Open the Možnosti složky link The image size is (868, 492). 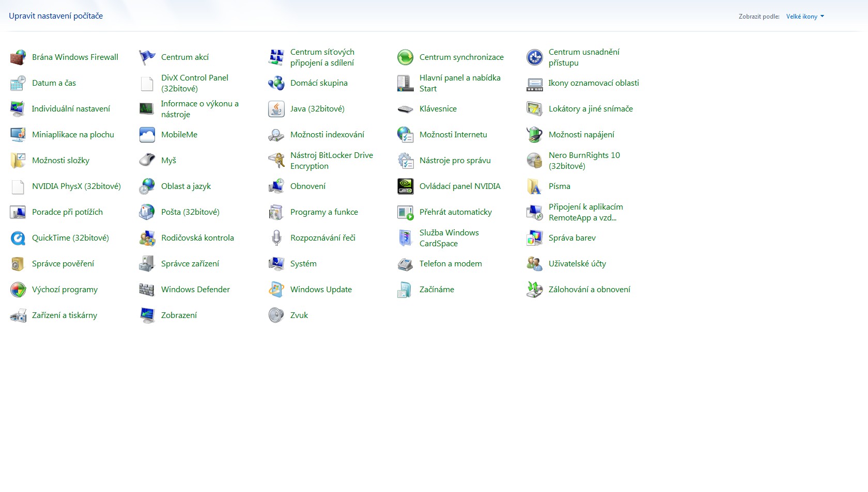coord(60,161)
